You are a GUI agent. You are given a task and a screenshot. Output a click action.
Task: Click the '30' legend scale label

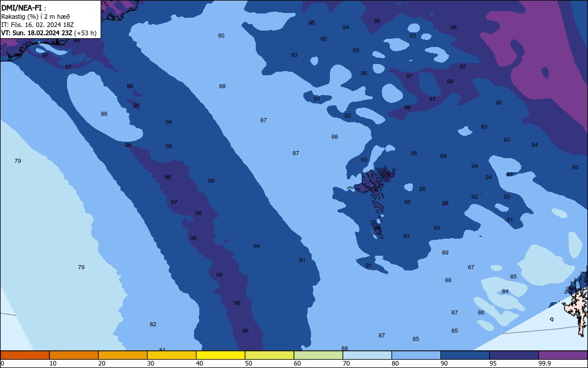coord(151,363)
